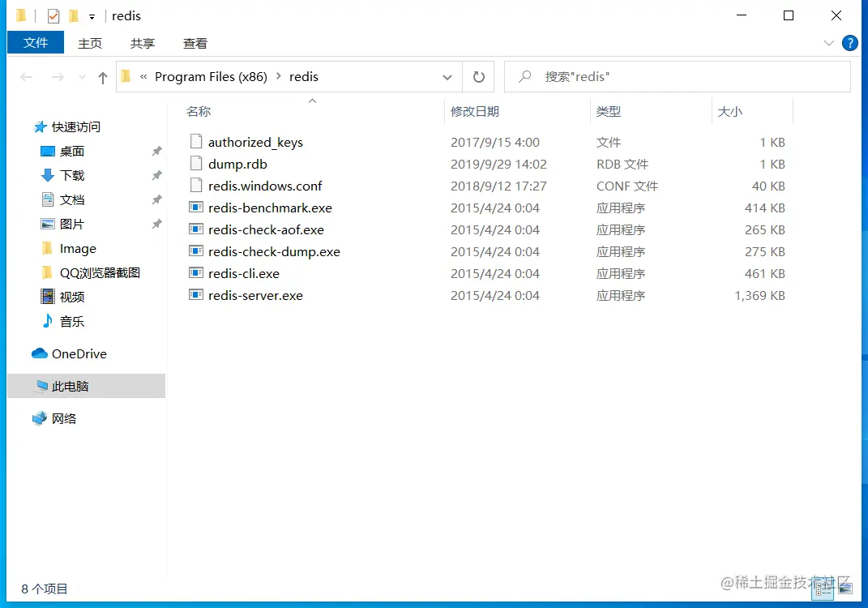Open 下载 in the navigation pane
Screen dimensions: 868x608
point(72,176)
